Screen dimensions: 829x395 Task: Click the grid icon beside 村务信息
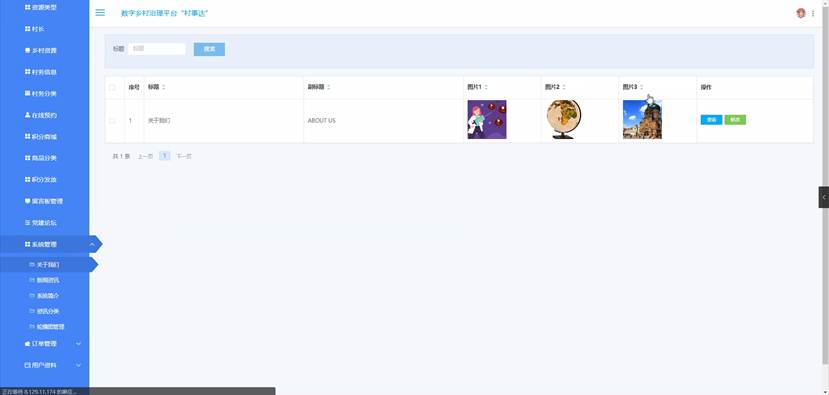click(27, 71)
